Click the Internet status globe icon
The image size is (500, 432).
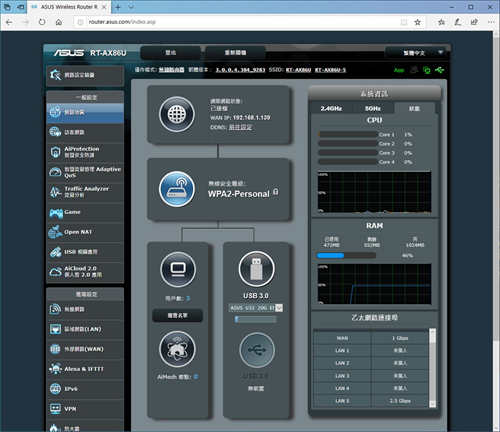coord(177,114)
